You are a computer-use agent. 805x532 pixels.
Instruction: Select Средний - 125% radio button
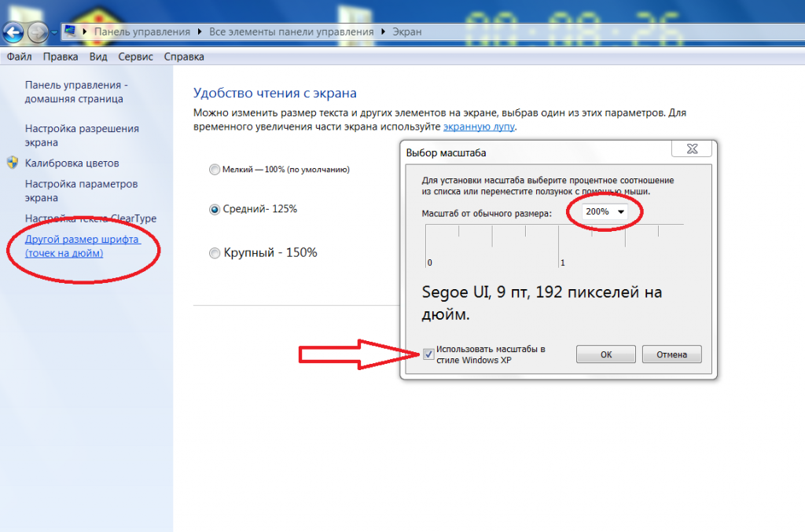(x=215, y=209)
